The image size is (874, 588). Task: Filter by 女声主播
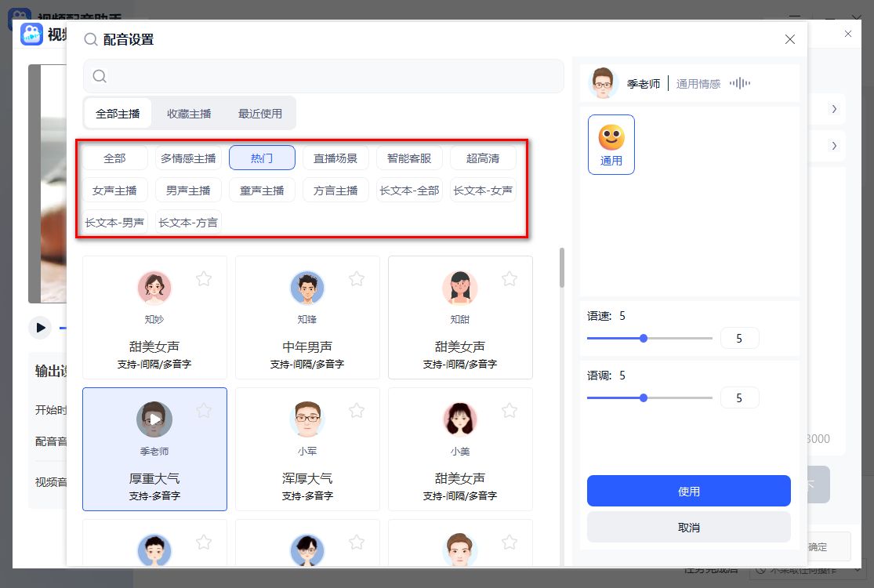(x=114, y=190)
